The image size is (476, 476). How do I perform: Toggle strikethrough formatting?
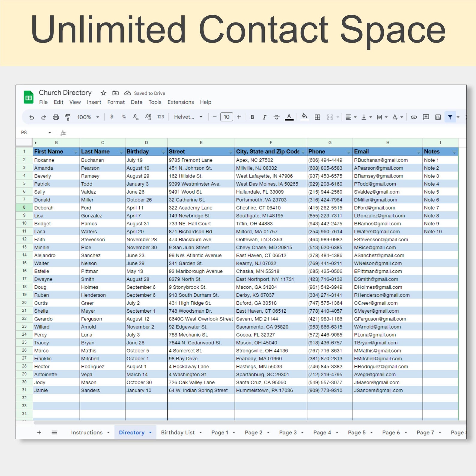[x=277, y=117]
